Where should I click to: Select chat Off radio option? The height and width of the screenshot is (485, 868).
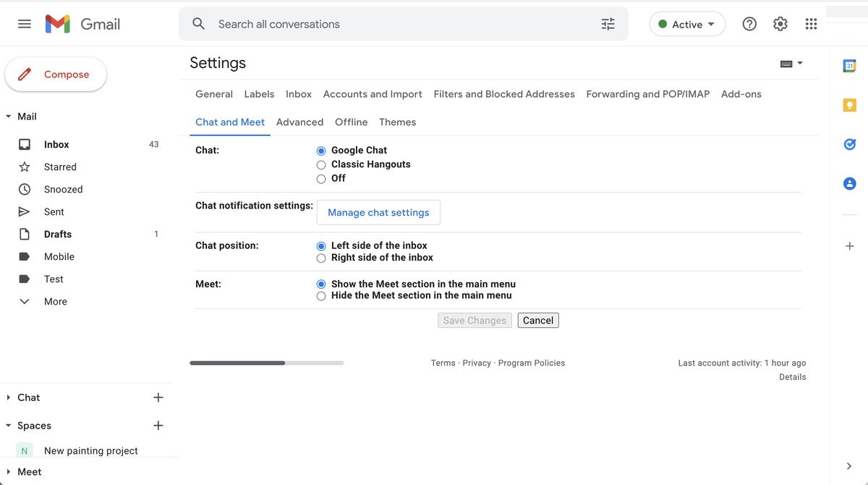point(321,179)
